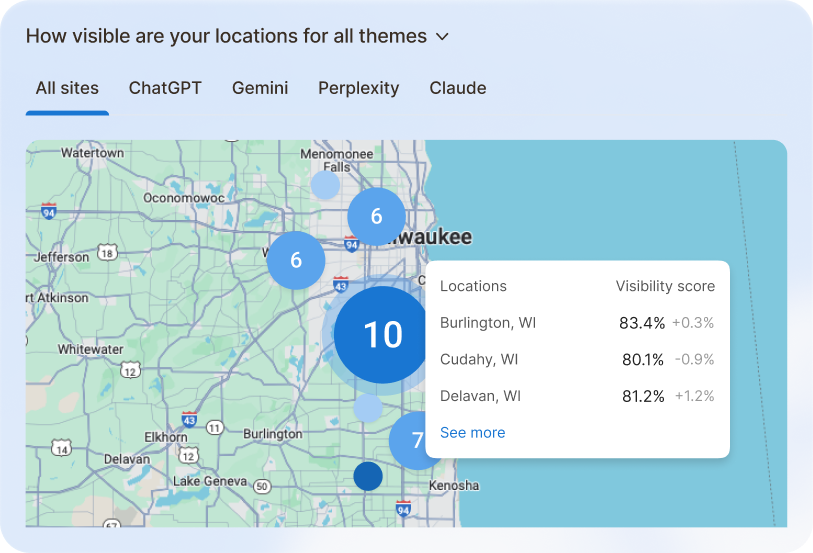Viewport: 813px width, 553px height.
Task: Click the dark blue marker near Kenosha
Action: [368, 476]
